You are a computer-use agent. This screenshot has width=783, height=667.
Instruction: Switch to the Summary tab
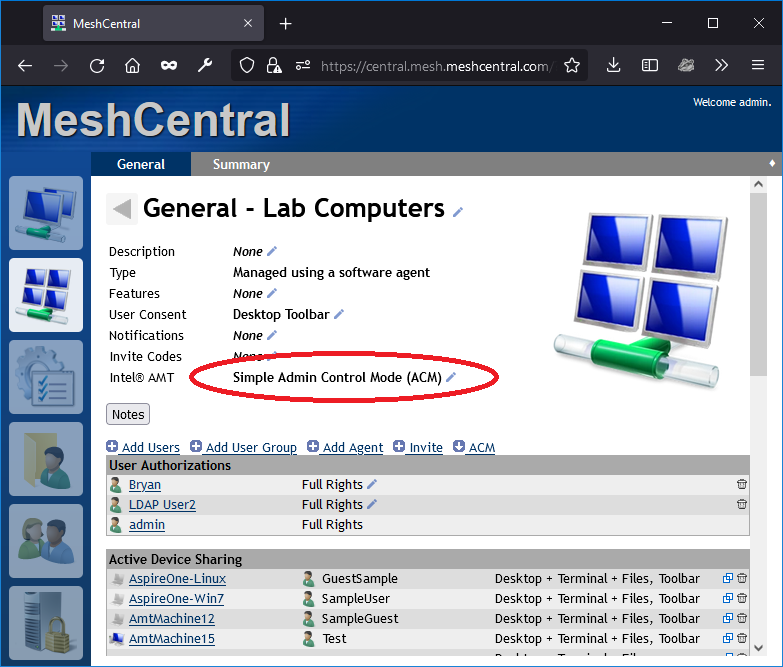click(241, 164)
